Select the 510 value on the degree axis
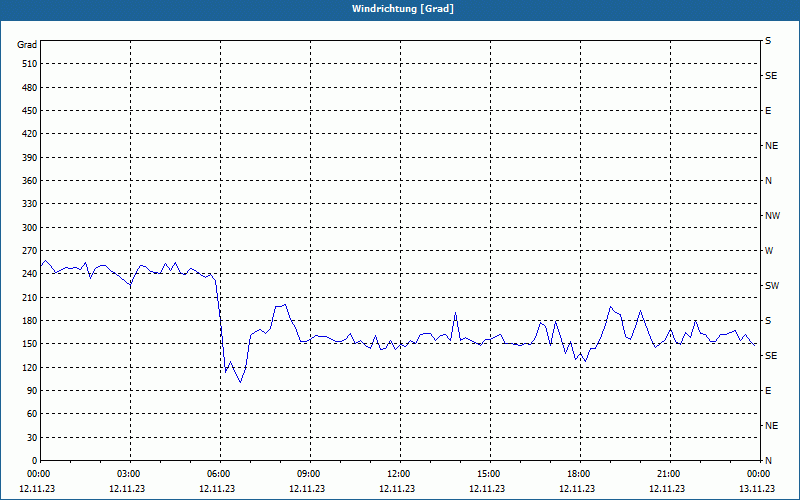Image resolution: width=800 pixels, height=500 pixels. [30, 64]
